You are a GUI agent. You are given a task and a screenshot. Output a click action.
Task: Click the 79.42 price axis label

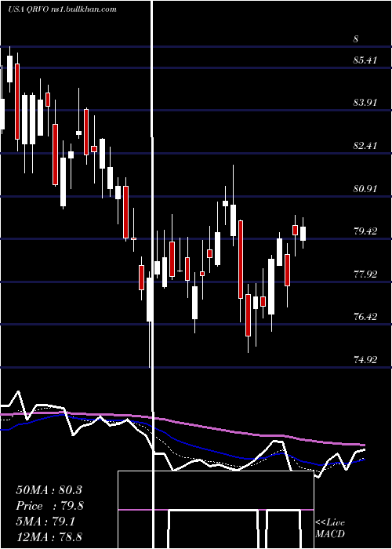click(x=365, y=231)
